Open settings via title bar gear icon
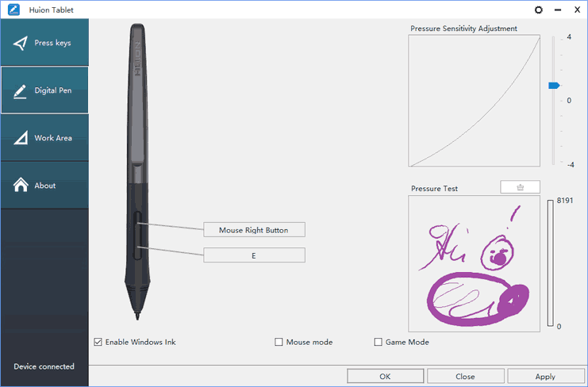This screenshot has width=588, height=387. pos(539,10)
